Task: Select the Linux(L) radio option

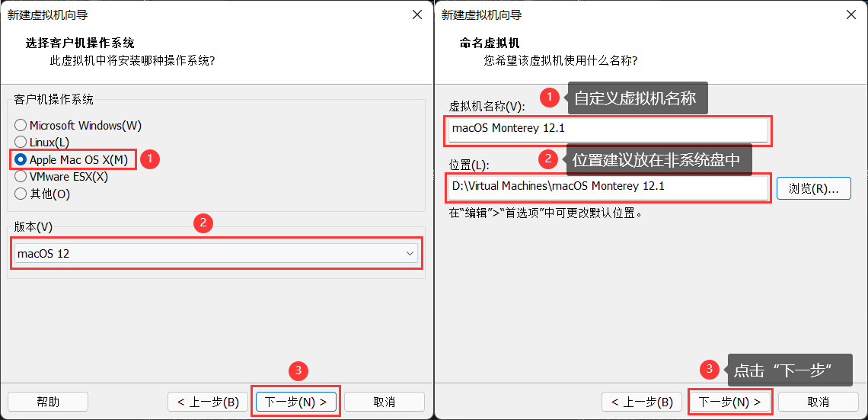Action: click(42, 143)
